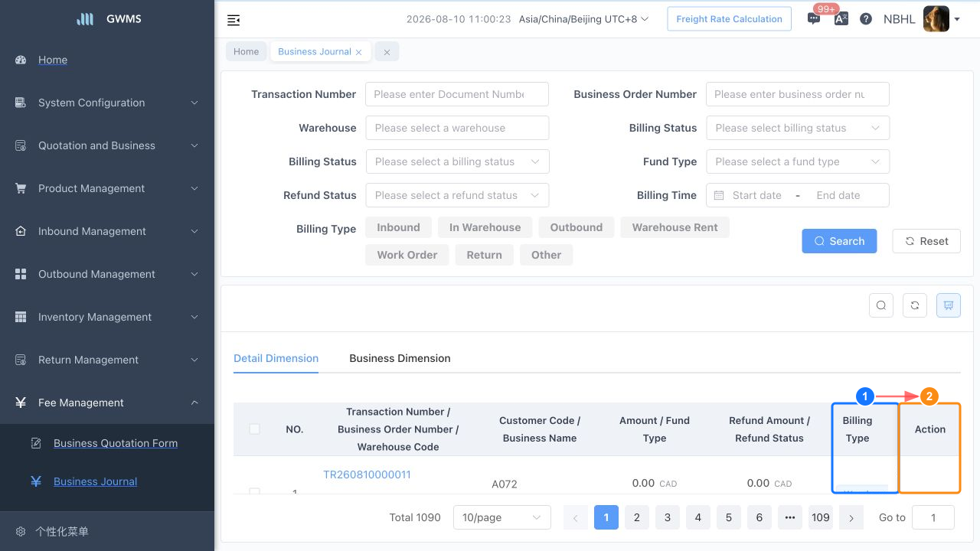
Task: Click the Fee Management yen icon
Action: (21, 403)
